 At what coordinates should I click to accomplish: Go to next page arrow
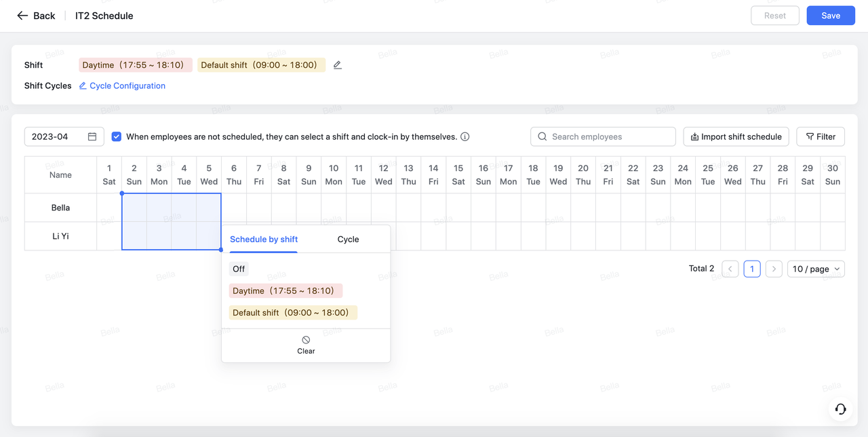point(774,269)
